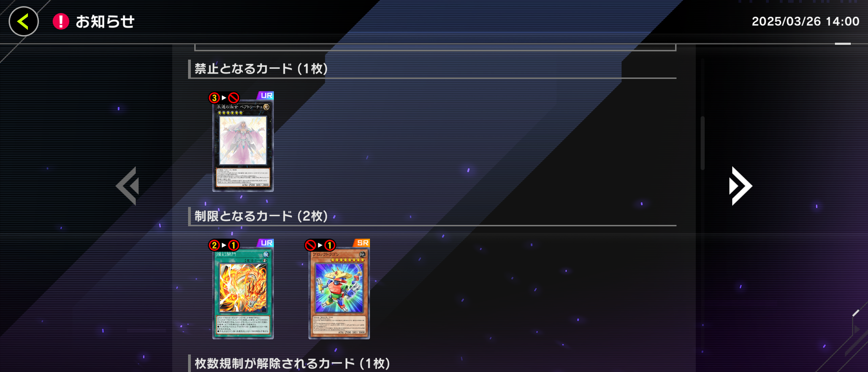Screen dimensions: 868x372
Task: Open the green spell card with fire dragon
Action: pos(243,293)
